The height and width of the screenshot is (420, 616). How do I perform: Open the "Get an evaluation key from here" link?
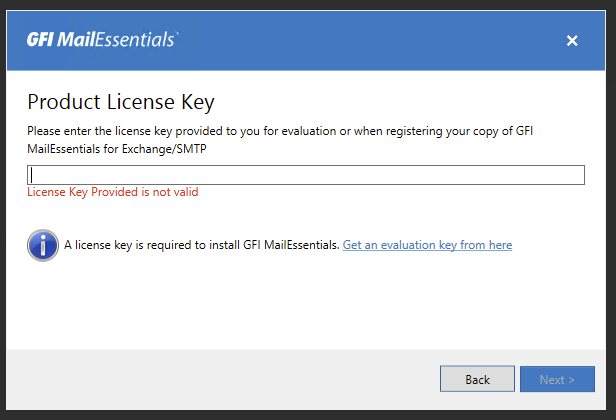coord(427,245)
